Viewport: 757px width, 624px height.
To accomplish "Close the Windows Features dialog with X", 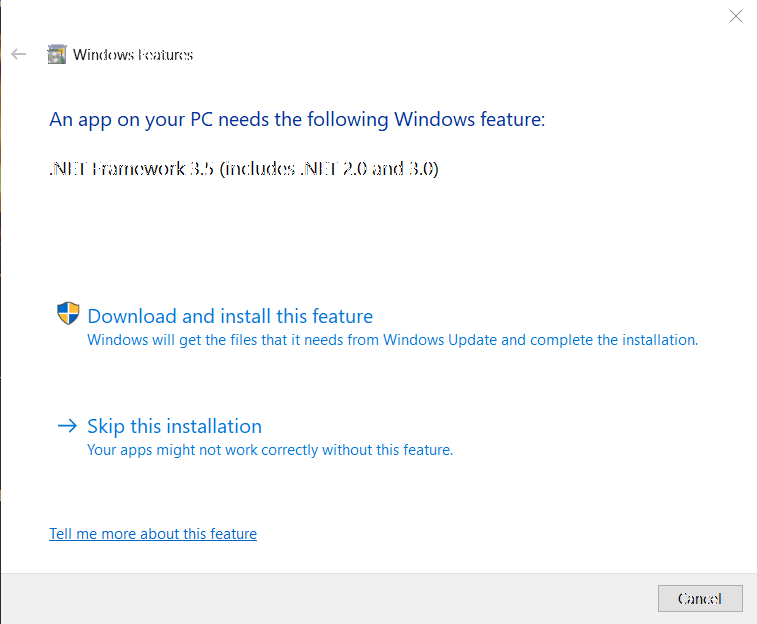I will click(x=736, y=16).
